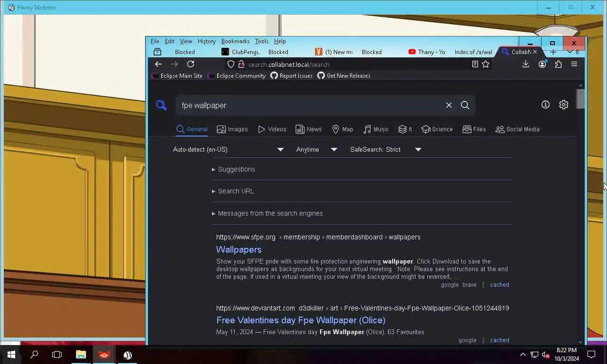Viewport: 607px width, 364px height.
Task: Open Get New Releases bookmark
Action: click(344, 76)
